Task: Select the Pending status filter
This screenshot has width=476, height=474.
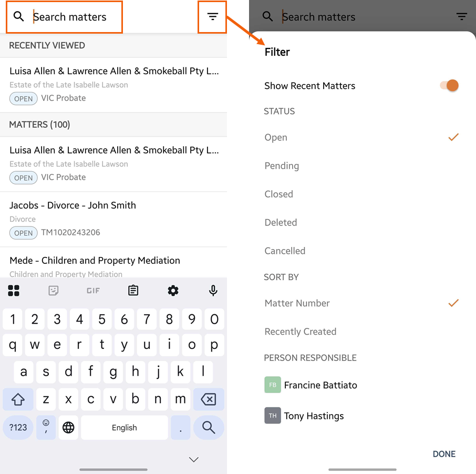Action: click(x=282, y=166)
